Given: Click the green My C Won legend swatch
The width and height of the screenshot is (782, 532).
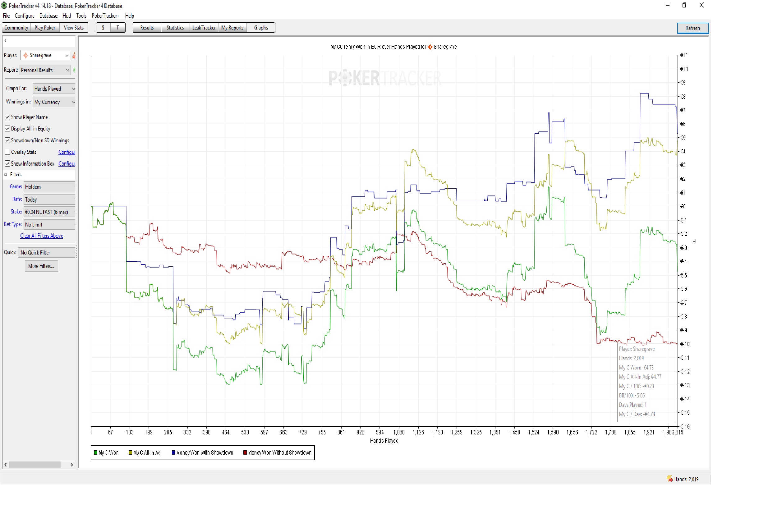Looking at the screenshot, I should (x=95, y=452).
